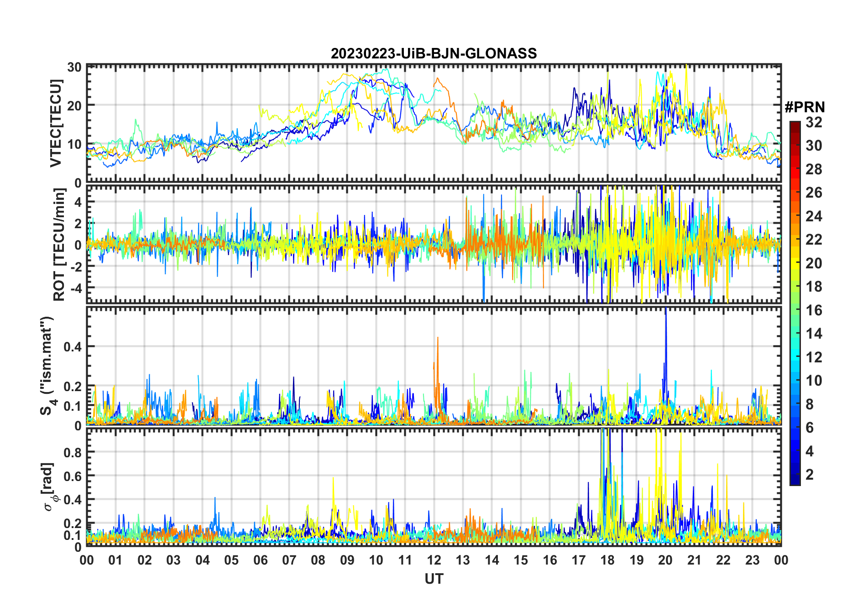The image size is (868, 607).
Task: Click the PRN colorbar tick 8
Action: pyautogui.click(x=810, y=404)
